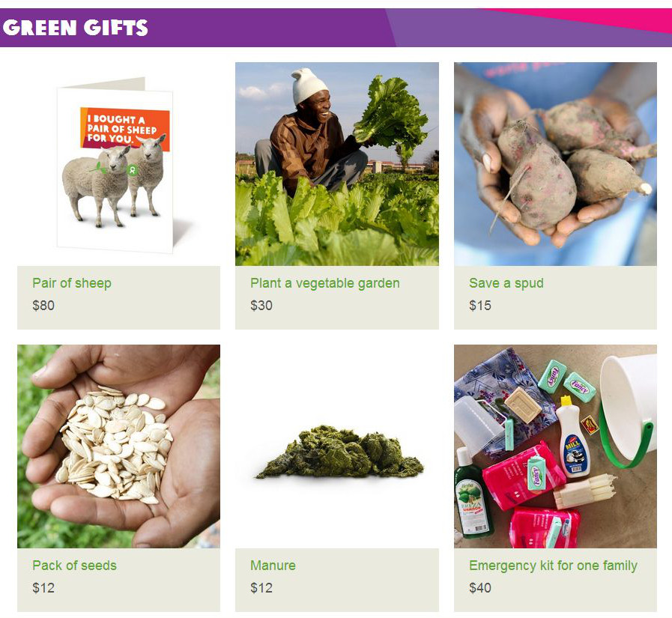The width and height of the screenshot is (672, 618).
Task: Select the handful of seeds photo
Action: click(118, 446)
